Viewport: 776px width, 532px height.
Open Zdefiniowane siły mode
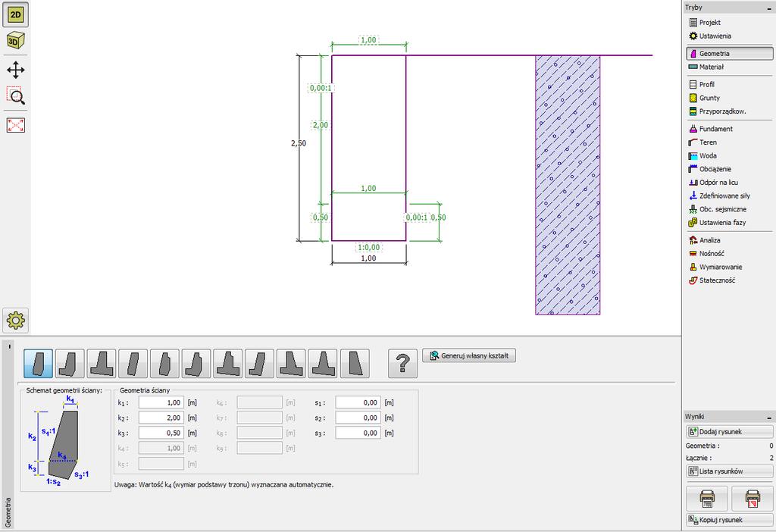pos(730,196)
